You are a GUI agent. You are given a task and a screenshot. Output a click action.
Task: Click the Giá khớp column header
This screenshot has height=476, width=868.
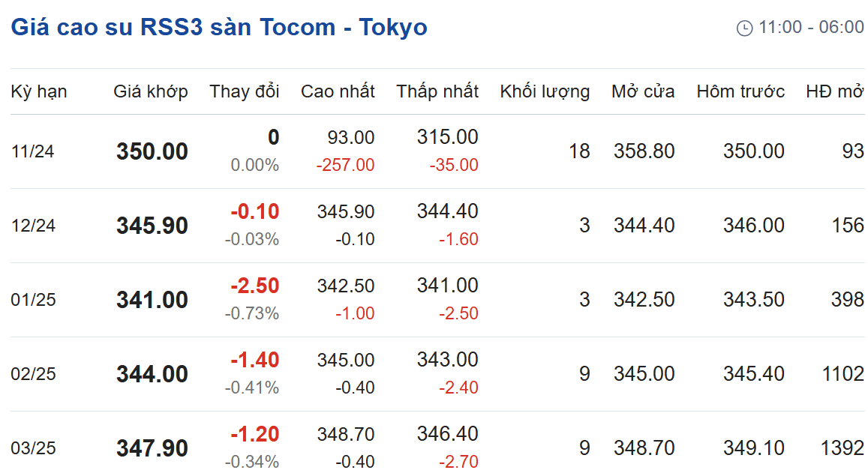click(151, 91)
